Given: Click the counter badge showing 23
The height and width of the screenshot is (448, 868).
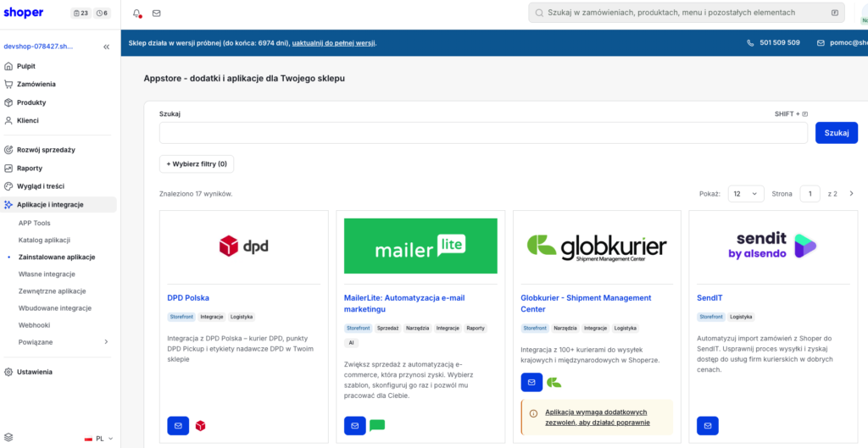Looking at the screenshot, I should coord(81,14).
